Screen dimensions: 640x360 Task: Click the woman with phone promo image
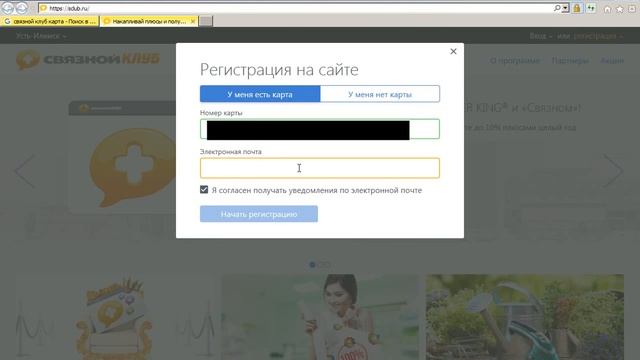click(320, 317)
